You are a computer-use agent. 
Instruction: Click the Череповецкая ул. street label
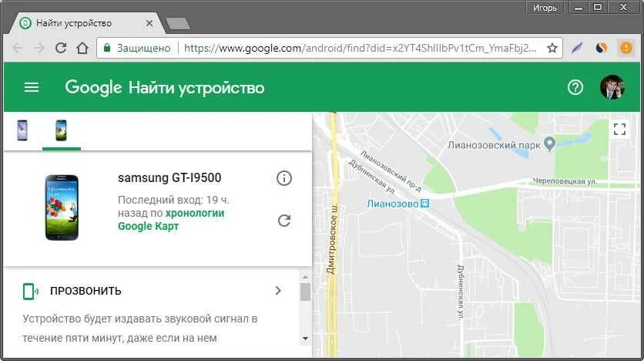pyautogui.click(x=565, y=181)
